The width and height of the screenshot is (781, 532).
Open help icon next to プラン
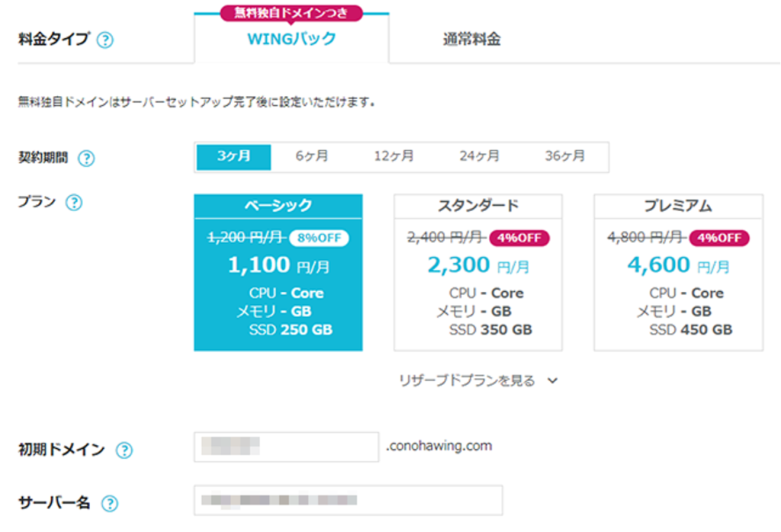point(74,203)
